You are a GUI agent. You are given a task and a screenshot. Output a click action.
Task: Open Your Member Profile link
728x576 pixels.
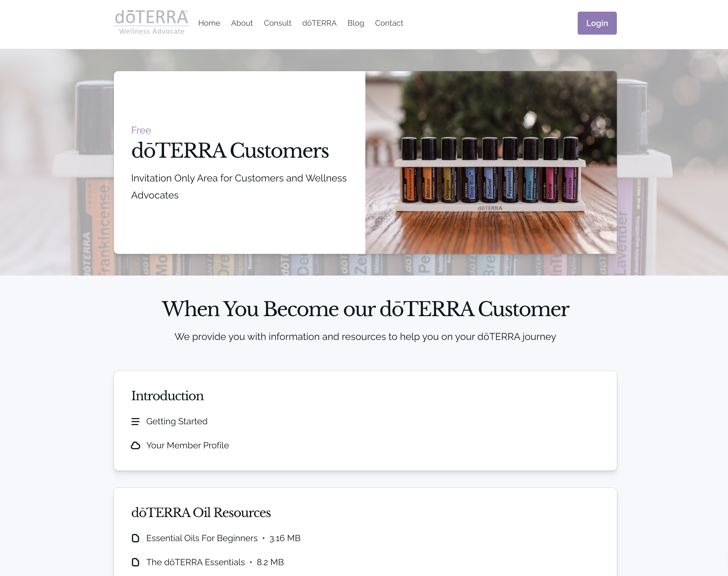click(187, 445)
